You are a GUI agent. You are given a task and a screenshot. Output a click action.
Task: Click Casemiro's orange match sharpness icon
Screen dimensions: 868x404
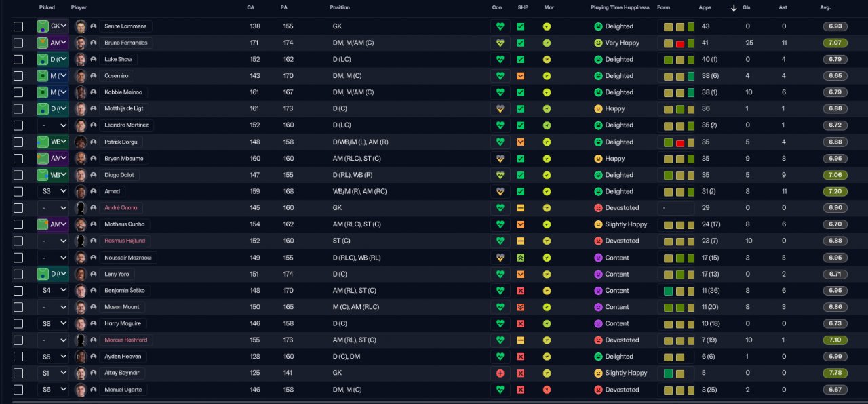click(x=520, y=76)
